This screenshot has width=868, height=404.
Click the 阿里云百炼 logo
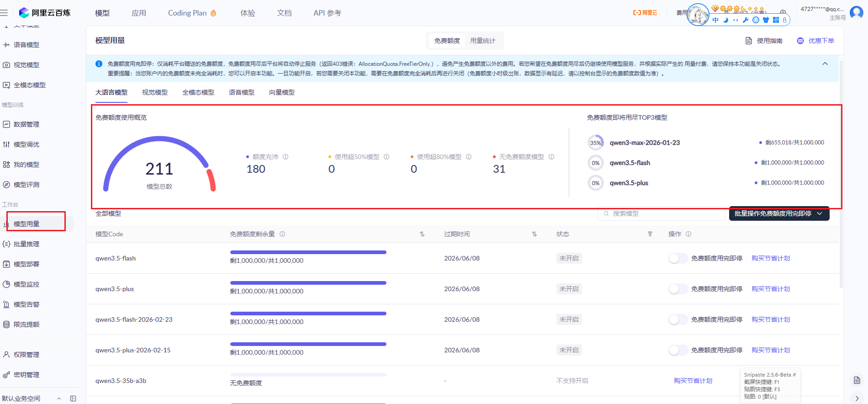[45, 13]
